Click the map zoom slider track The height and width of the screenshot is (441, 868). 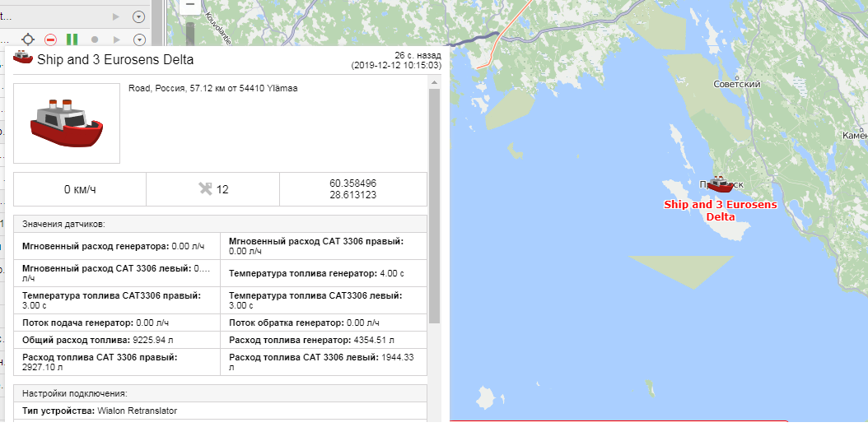(x=190, y=33)
